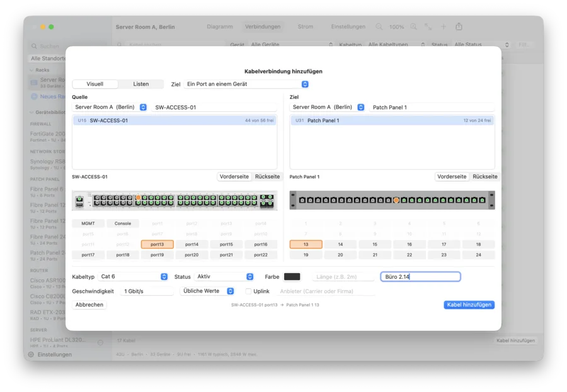Image resolution: width=567 pixels, height=392 pixels.
Task: Select the MGMT port button
Action: [x=88, y=223]
